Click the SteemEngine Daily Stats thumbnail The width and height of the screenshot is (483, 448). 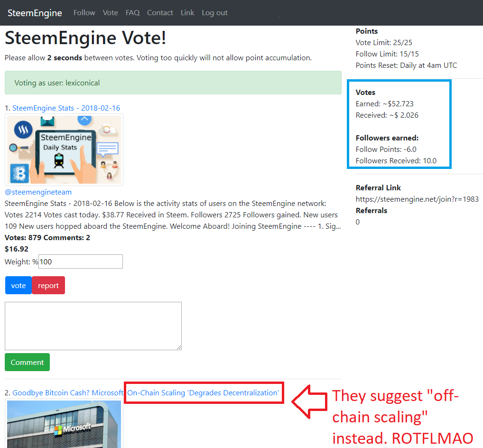point(64,150)
